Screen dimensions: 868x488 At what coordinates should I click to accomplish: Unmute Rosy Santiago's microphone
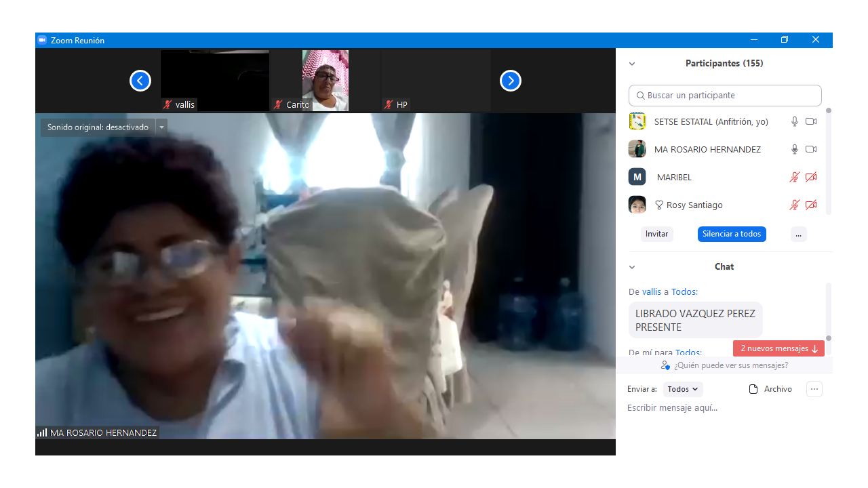point(795,205)
